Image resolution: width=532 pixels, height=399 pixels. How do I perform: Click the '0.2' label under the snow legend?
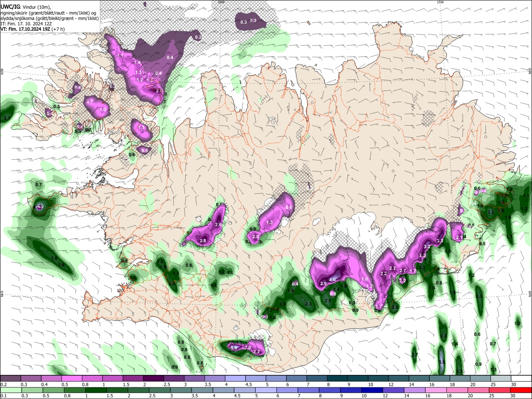coord(4,384)
